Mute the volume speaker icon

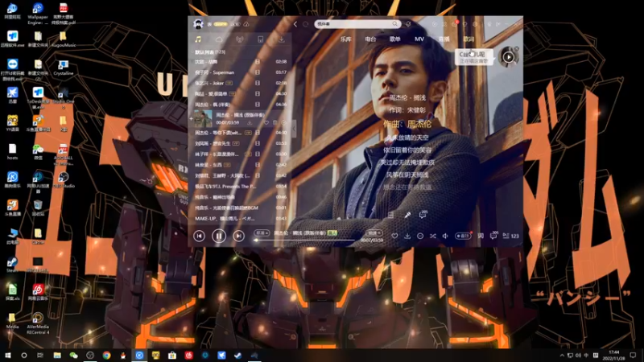point(446,236)
